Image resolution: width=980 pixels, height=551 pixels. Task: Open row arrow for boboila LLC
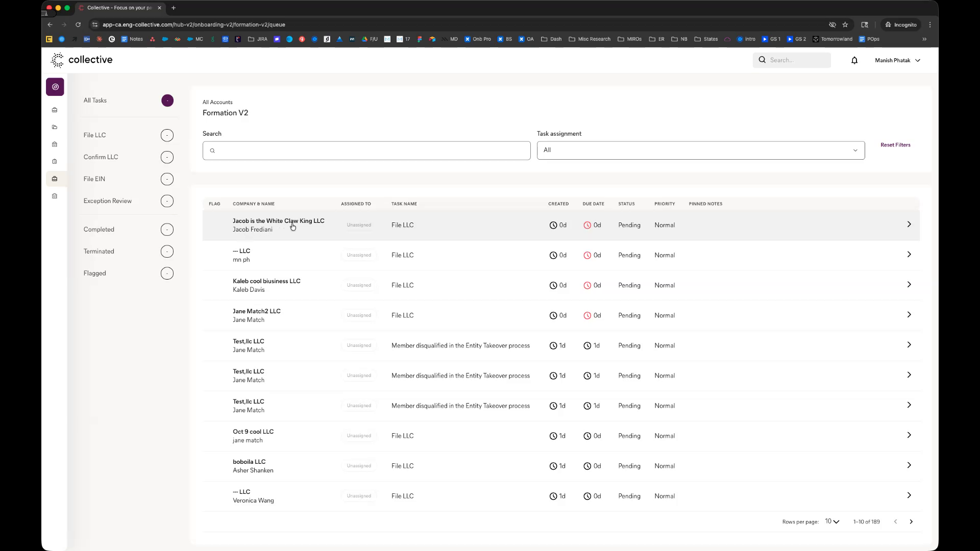click(x=909, y=465)
